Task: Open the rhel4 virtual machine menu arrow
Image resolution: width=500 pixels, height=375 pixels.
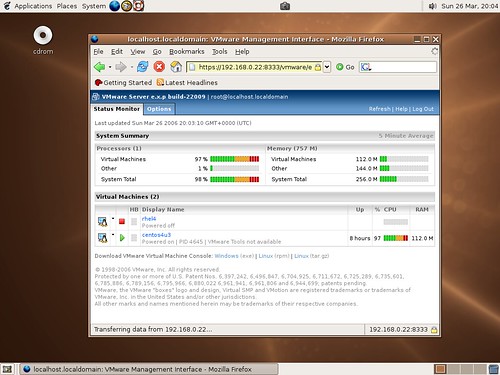Action: pos(113,219)
